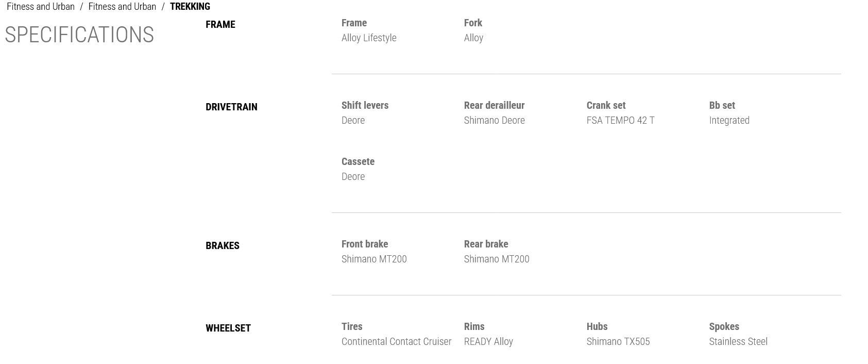The width and height of the screenshot is (868, 364).
Task: Open the second Fitness and Urban breadcrumb link
Action: pyautogui.click(x=122, y=7)
